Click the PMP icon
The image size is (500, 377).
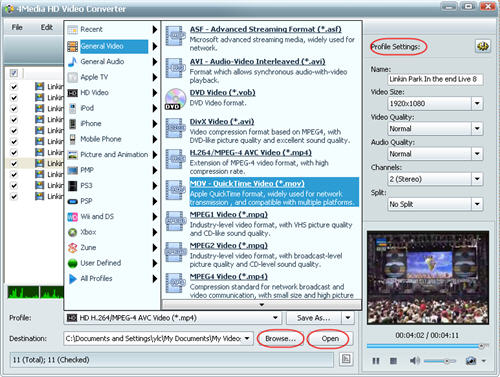72,170
